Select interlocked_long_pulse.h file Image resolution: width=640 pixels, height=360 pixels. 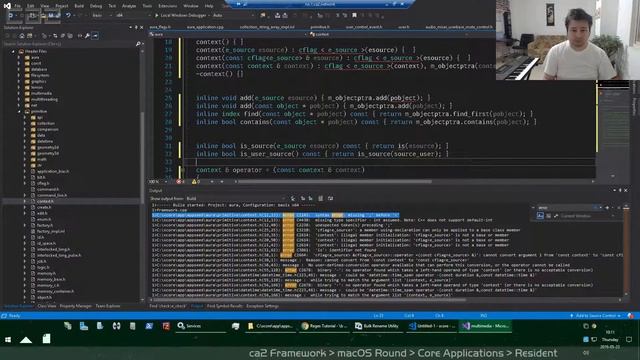pos(59,255)
